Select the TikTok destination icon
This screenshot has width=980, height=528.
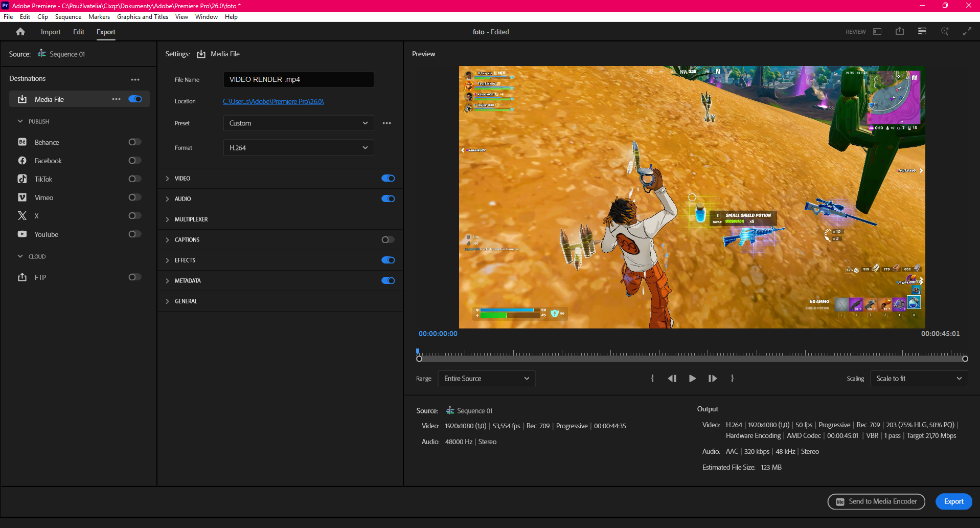22,179
